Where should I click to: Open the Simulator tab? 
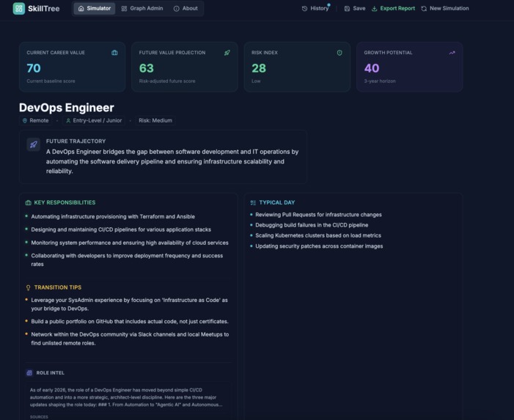click(x=95, y=9)
